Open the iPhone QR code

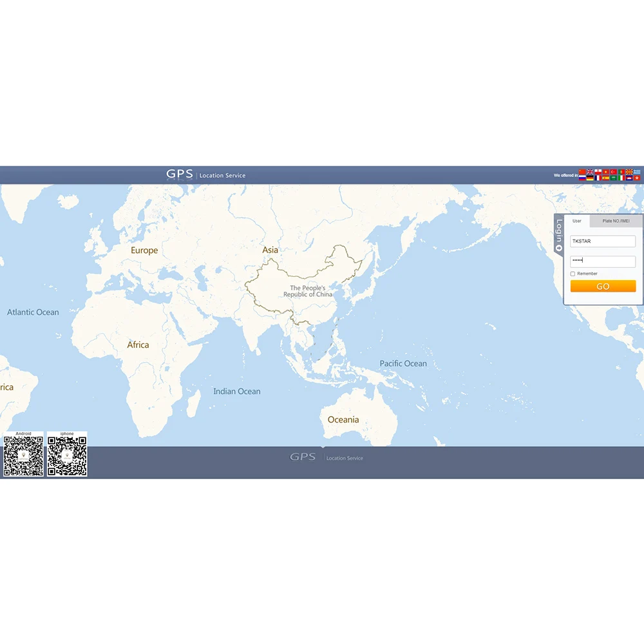(67, 456)
